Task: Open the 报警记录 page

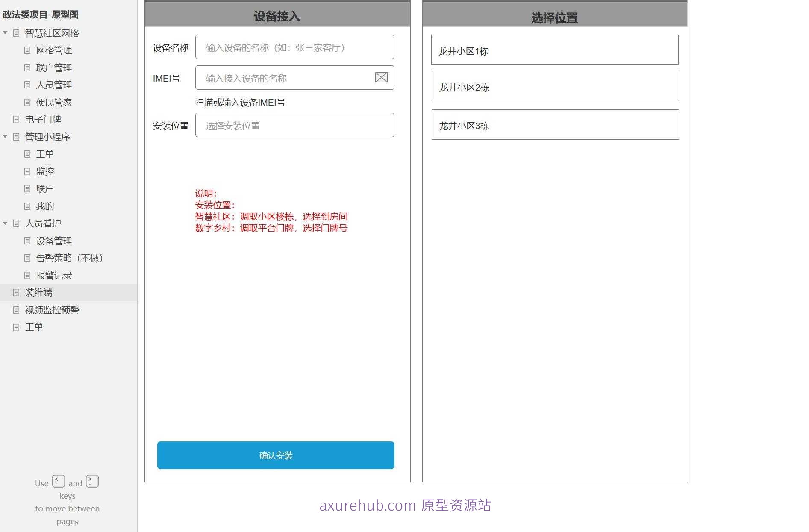Action: point(54,275)
